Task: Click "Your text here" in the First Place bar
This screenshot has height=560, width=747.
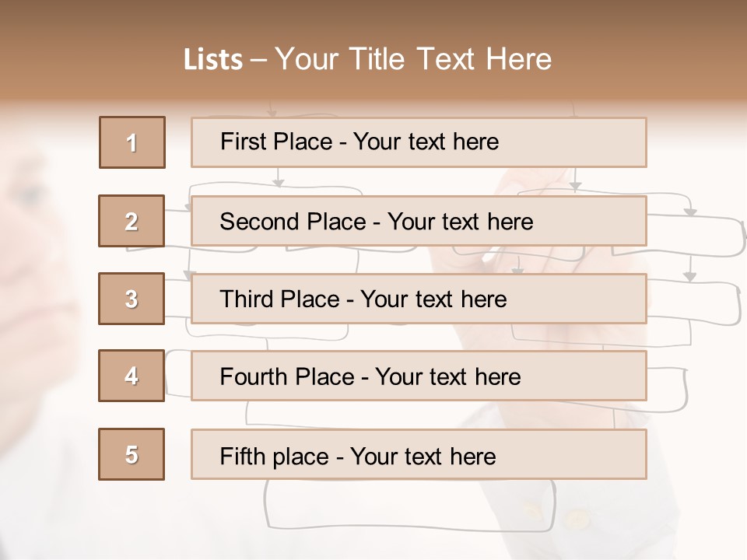Action: point(426,142)
